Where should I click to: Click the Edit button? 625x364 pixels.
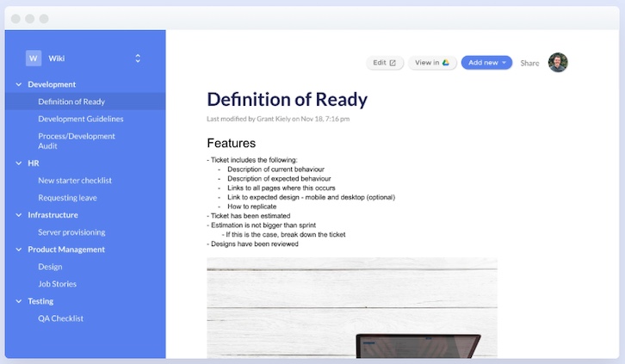pos(385,63)
